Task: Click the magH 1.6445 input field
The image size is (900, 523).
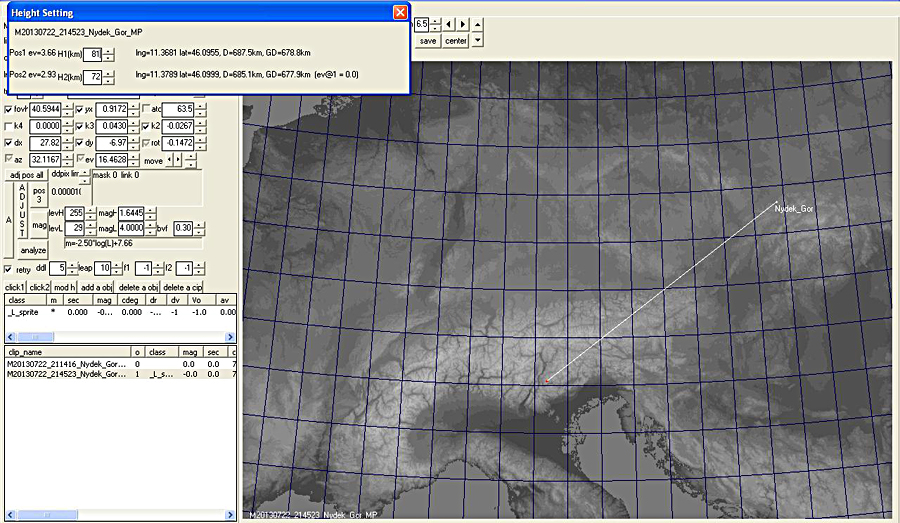Action: pyautogui.click(x=131, y=213)
